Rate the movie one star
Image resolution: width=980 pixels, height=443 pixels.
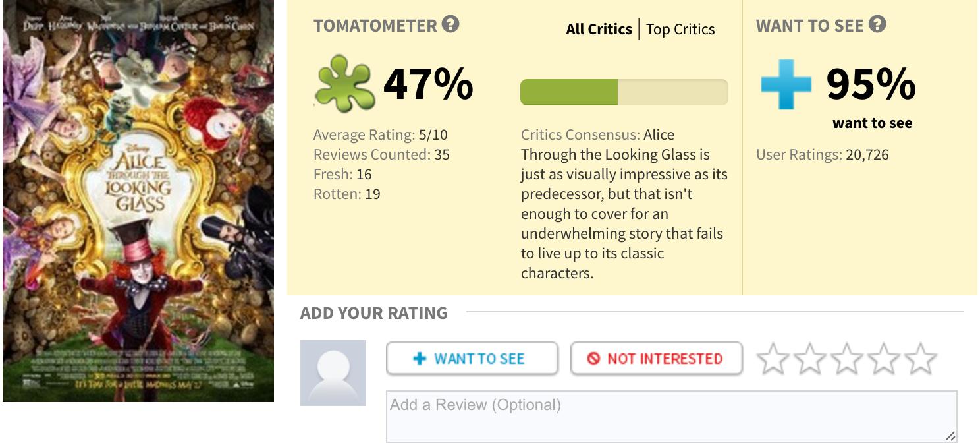pyautogui.click(x=773, y=359)
